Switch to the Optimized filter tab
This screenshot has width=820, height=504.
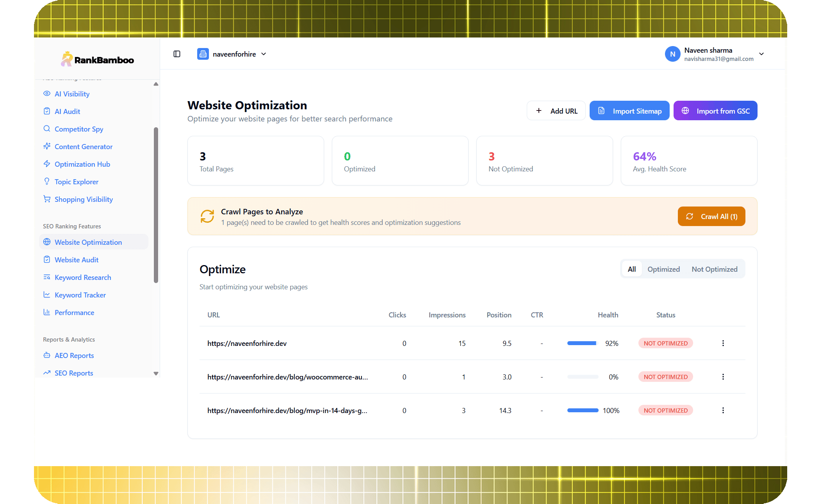click(663, 269)
